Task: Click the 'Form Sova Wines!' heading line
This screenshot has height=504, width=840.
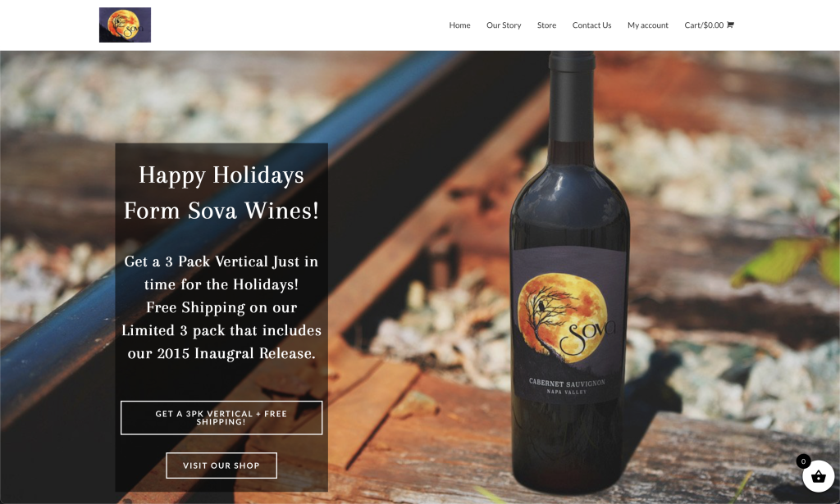Action: [x=221, y=211]
